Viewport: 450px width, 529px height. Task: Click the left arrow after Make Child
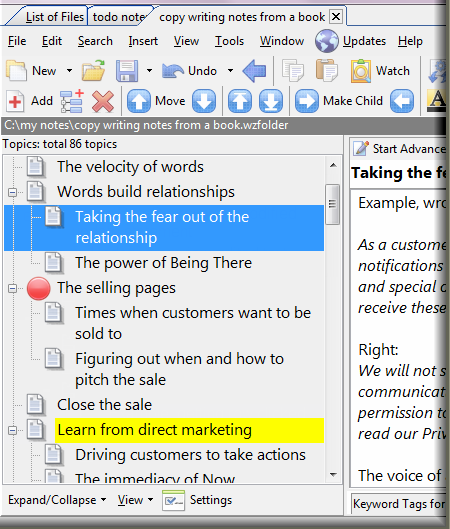[x=402, y=101]
